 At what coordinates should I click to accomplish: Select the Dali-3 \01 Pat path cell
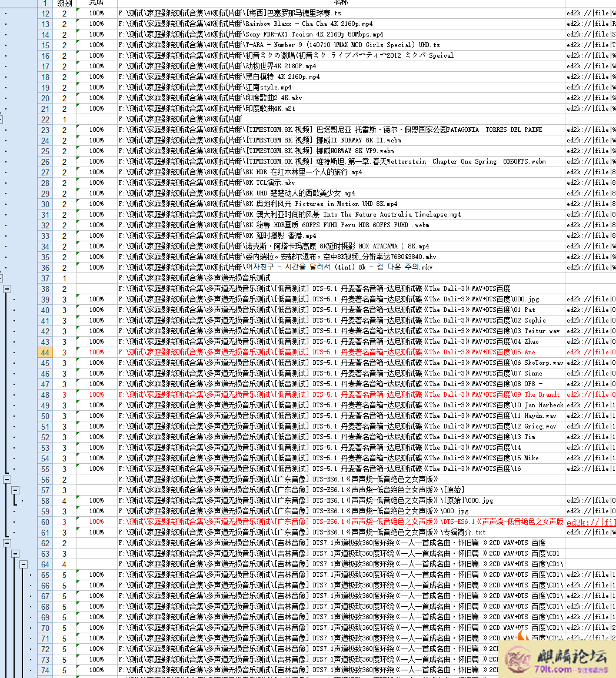coord(341,310)
